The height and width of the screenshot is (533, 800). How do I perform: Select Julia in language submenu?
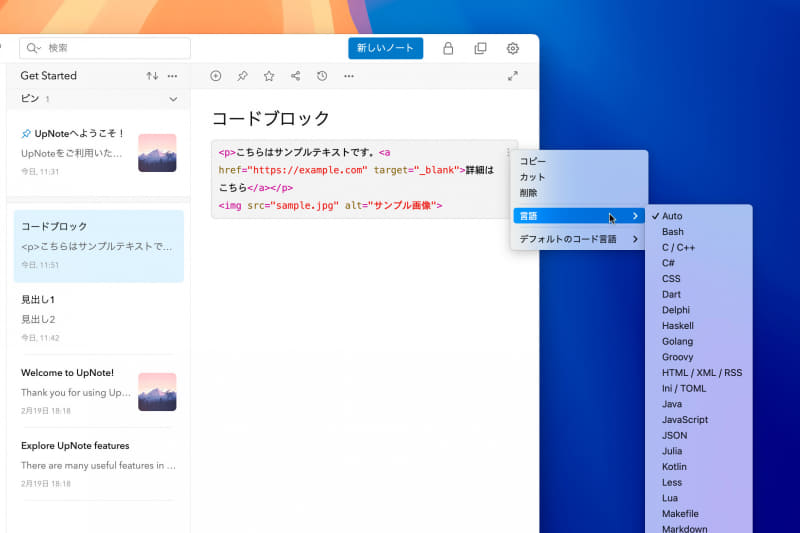pyautogui.click(x=698, y=451)
